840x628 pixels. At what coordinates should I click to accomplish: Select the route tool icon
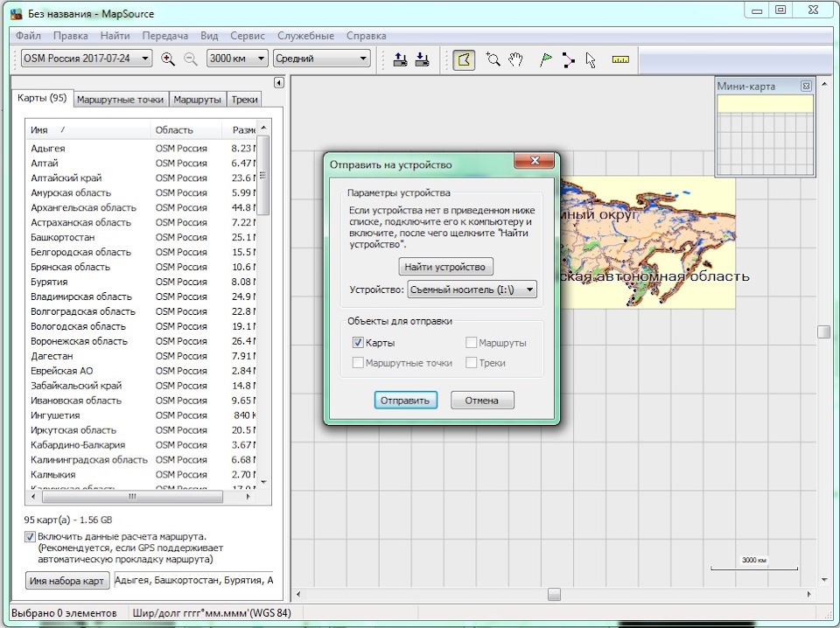(569, 59)
